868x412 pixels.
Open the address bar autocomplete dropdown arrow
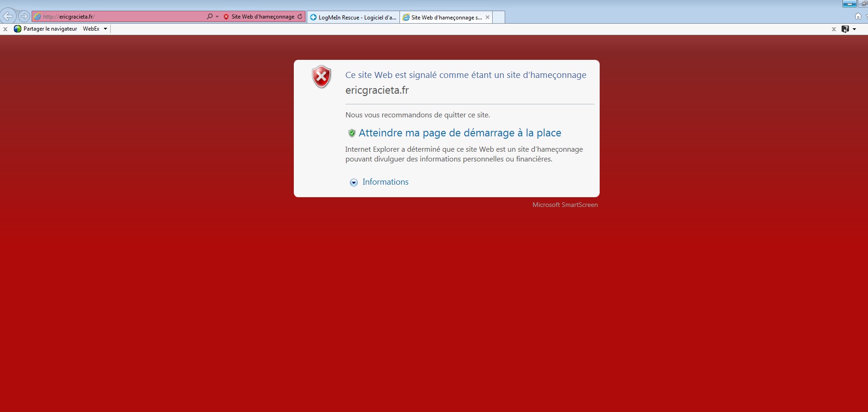click(x=217, y=17)
